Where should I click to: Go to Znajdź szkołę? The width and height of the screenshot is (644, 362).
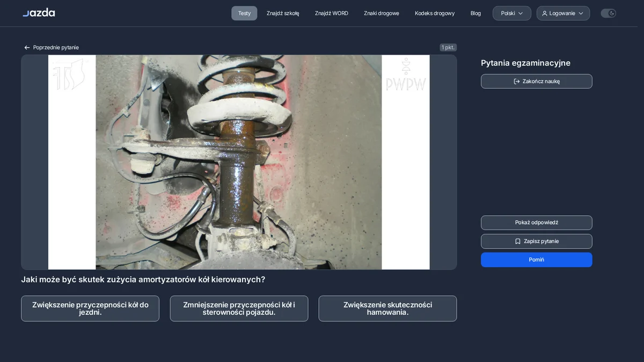[283, 13]
